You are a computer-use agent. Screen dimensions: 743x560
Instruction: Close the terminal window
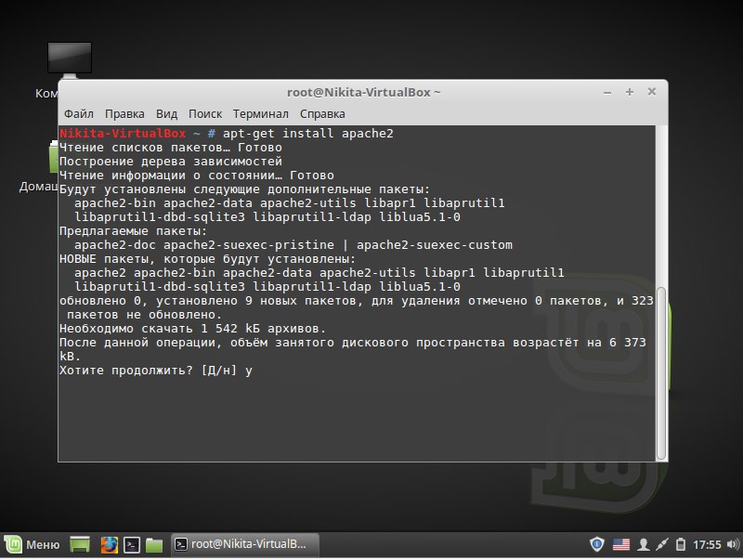[x=652, y=91]
